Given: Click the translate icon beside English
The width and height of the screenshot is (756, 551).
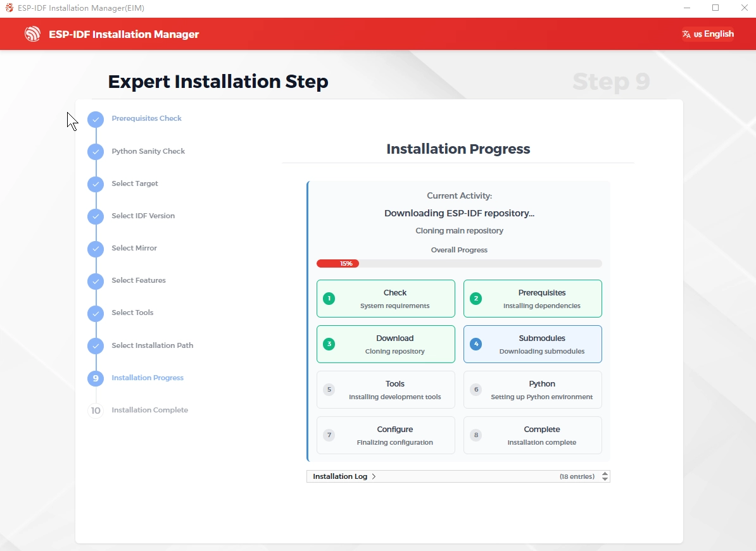Looking at the screenshot, I should pos(686,34).
